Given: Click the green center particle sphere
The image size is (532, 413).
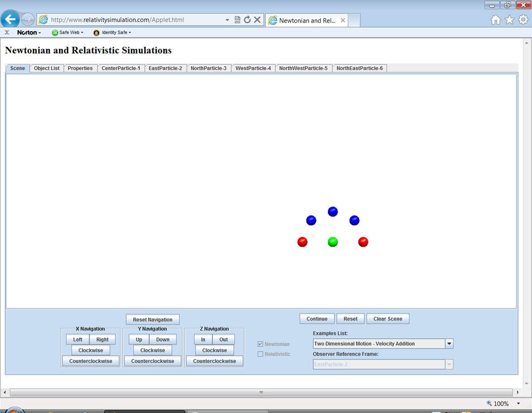Looking at the screenshot, I should 332,242.
